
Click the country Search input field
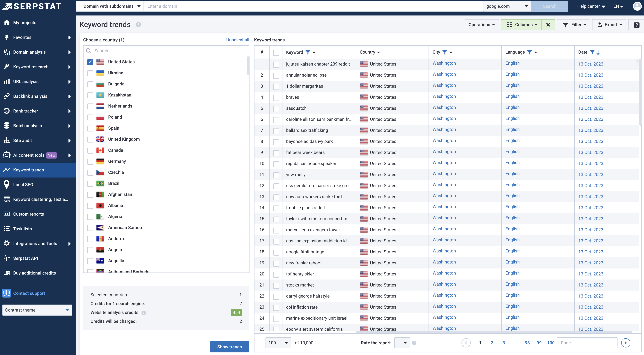coord(166,51)
